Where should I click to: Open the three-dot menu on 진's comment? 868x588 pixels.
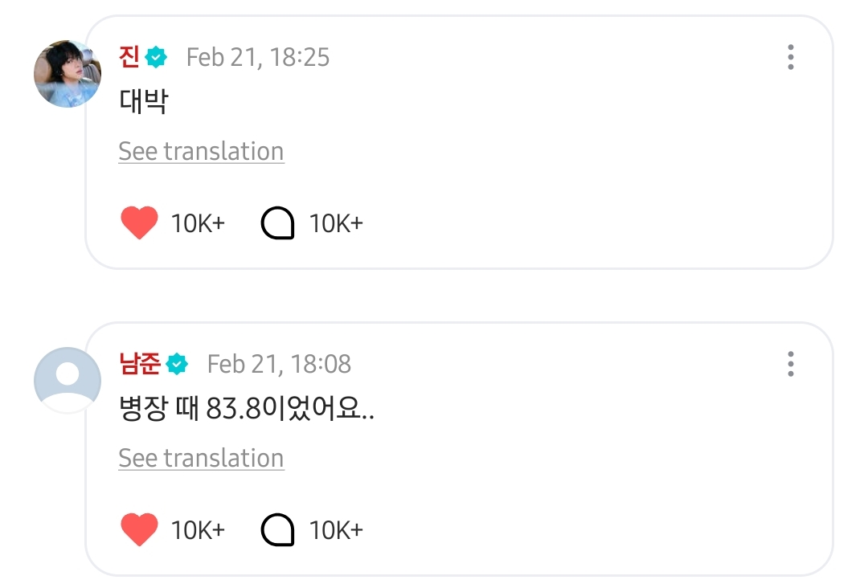(x=791, y=57)
